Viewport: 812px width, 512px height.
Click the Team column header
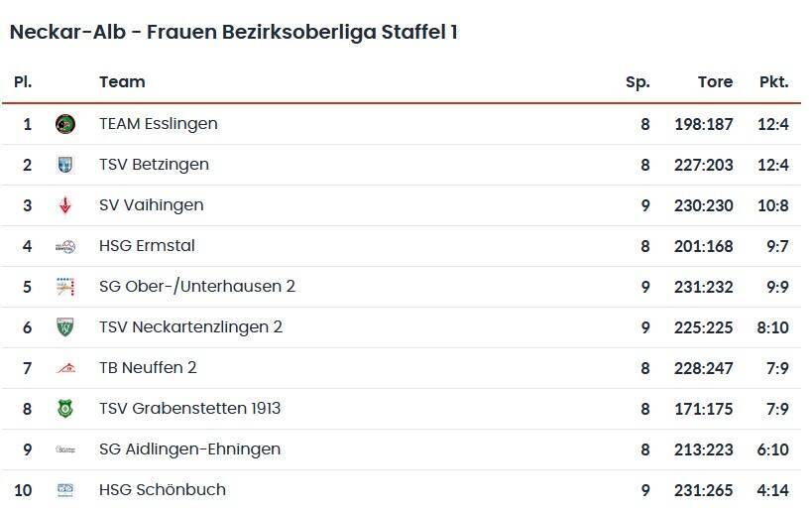click(122, 82)
